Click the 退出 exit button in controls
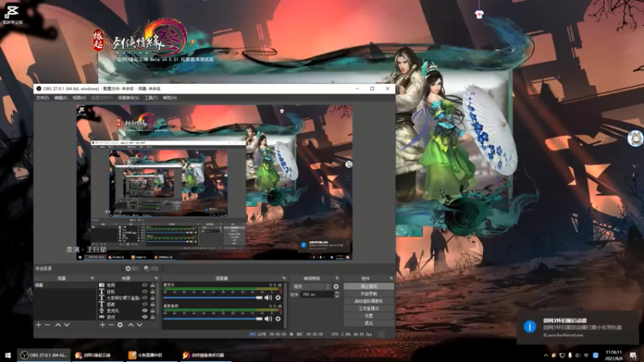The width and height of the screenshot is (644, 362). (369, 323)
